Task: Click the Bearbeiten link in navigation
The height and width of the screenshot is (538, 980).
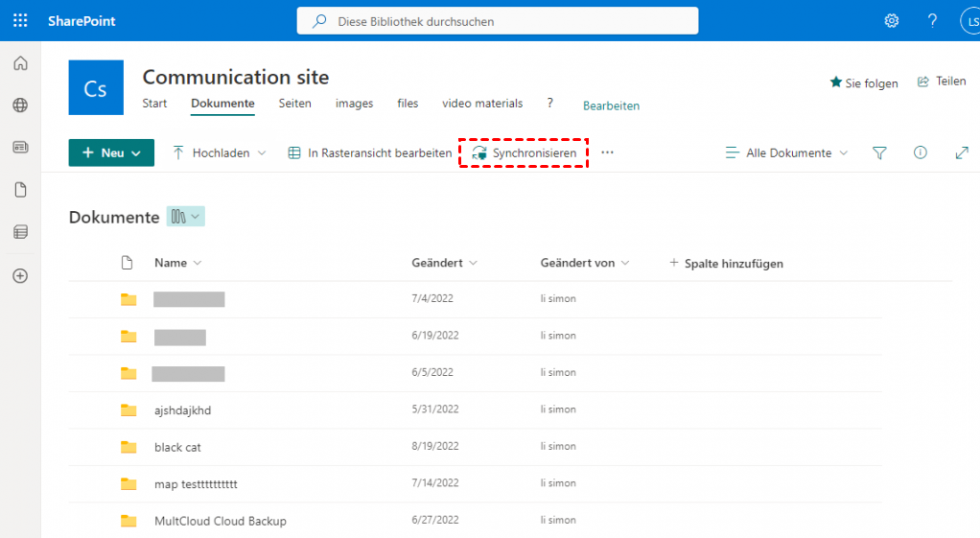Action: (x=611, y=105)
